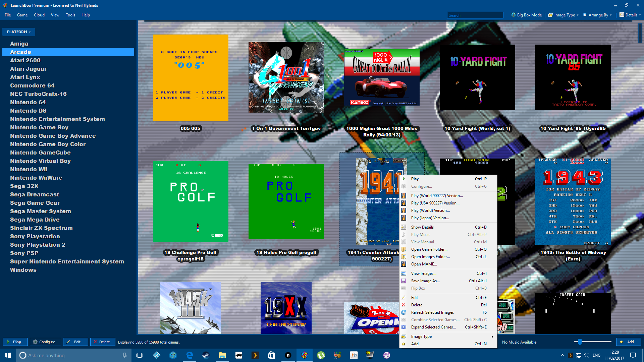The width and height of the screenshot is (644, 362).
Task: Click the Image Type icon in context menu
Action: point(404,337)
